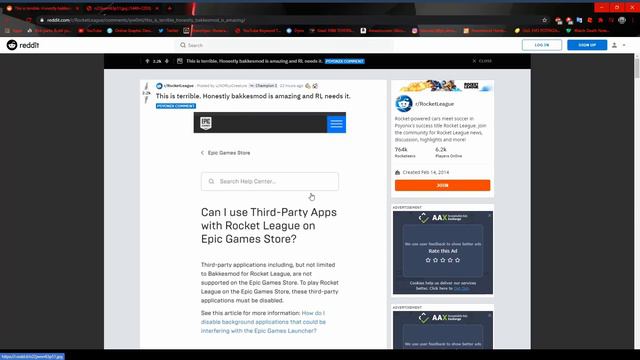This screenshot has width=640, height=360.
Task: Close the first AAX advertisement
Action: pyautogui.click(x=489, y=215)
